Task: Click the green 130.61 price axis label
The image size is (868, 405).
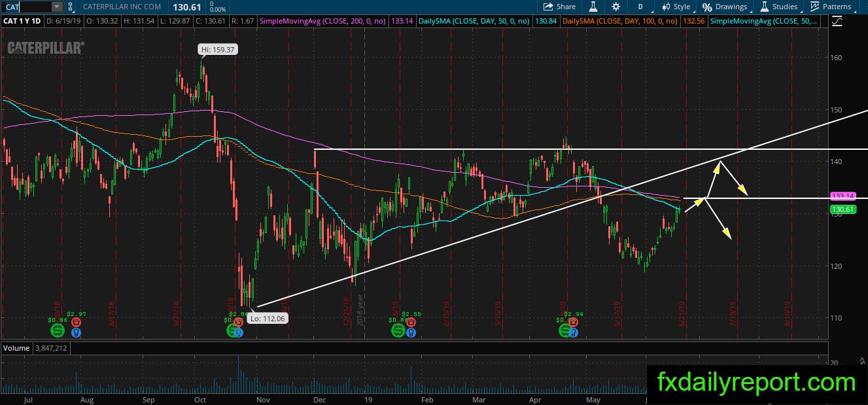Action: coord(843,209)
